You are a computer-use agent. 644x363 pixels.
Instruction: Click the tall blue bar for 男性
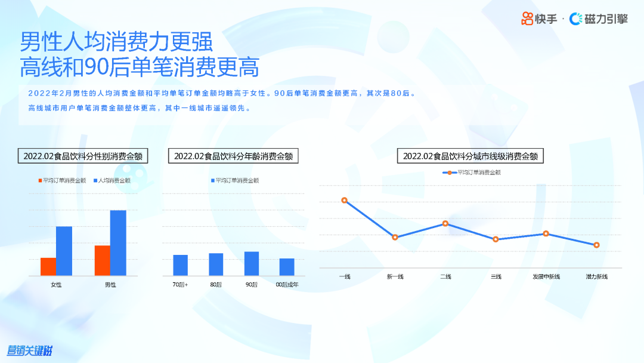[118, 243]
